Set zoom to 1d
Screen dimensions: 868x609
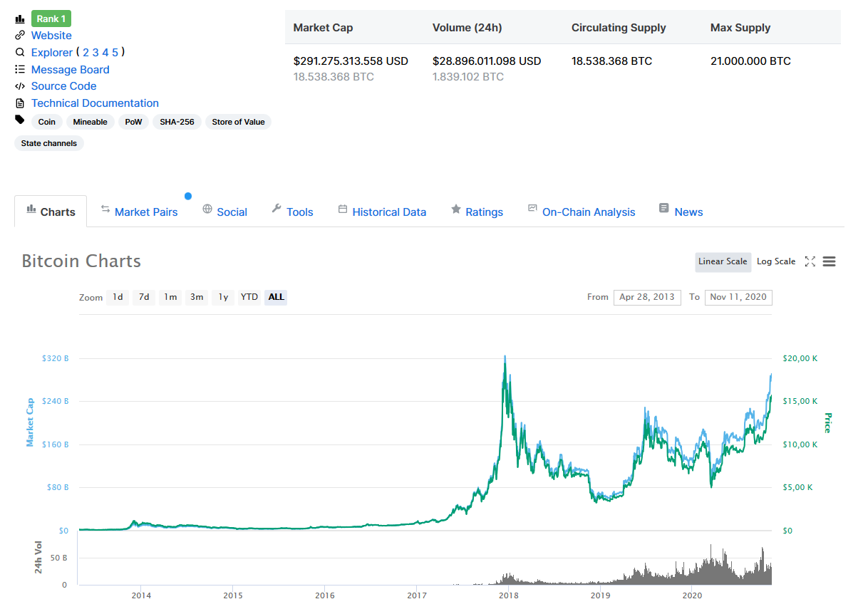point(118,297)
